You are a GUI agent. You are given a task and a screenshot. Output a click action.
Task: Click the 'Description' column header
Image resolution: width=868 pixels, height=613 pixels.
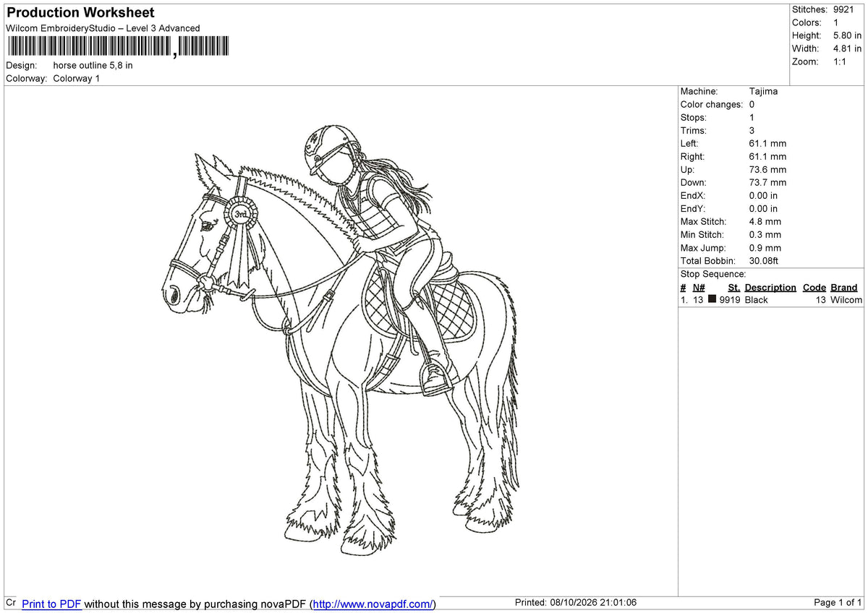point(770,287)
